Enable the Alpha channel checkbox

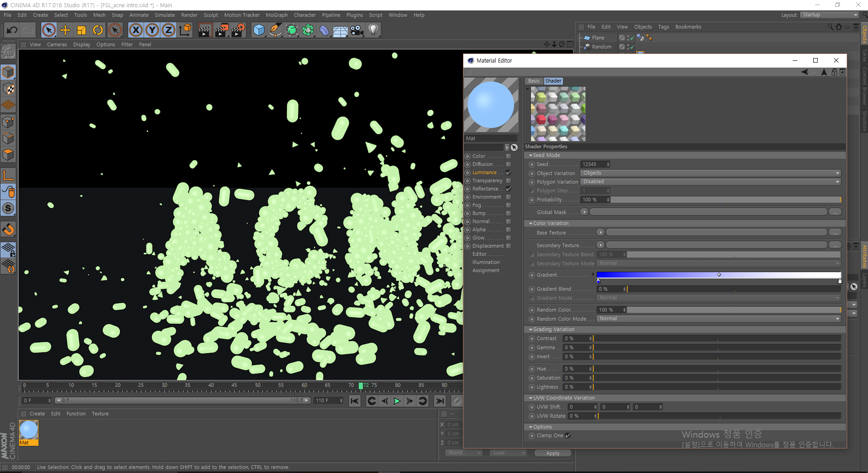508,230
